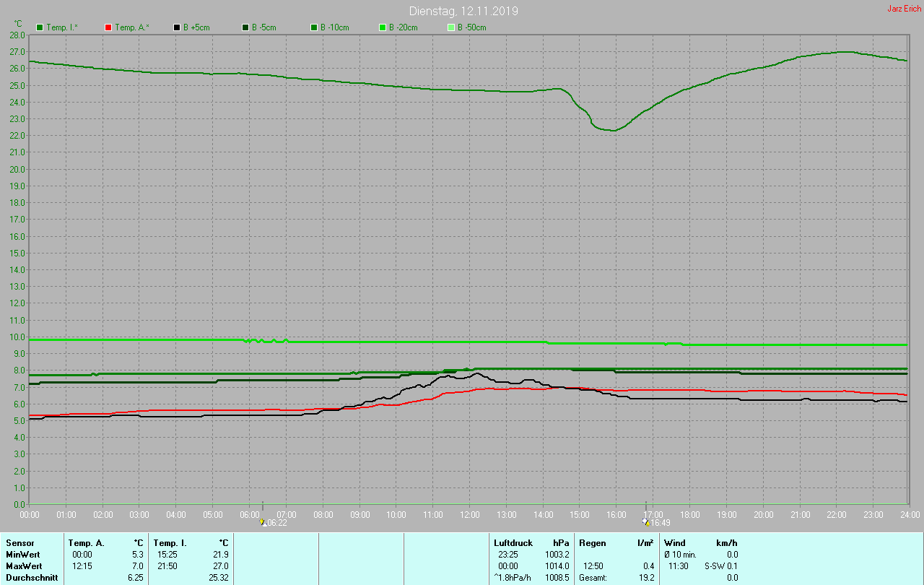Click the 'Gesamt:' rain total label
Image resolution: width=924 pixels, height=585 pixels.
593,577
